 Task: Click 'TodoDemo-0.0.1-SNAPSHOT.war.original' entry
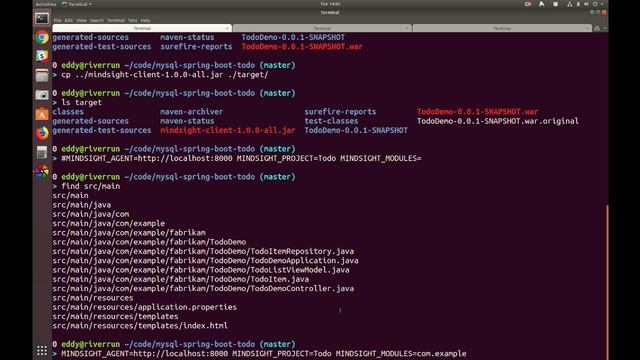[x=498, y=121]
